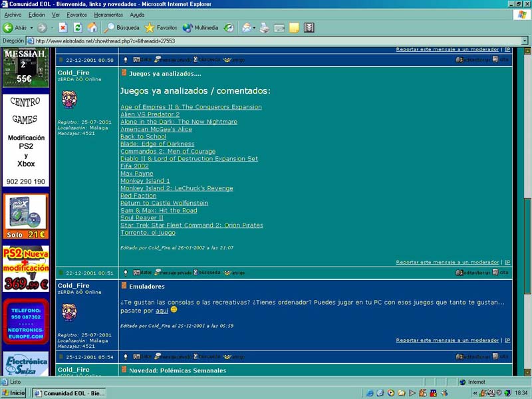Open the Favoritos menu in the menu bar
The image size is (532, 399).
(x=76, y=15)
